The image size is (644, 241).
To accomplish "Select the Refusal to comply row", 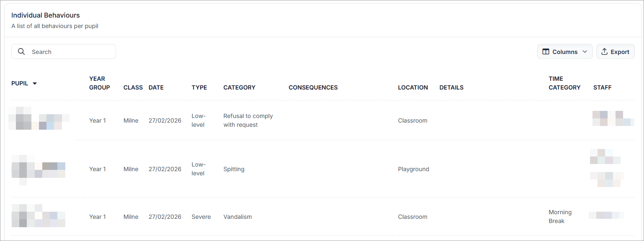I will click(x=248, y=120).
